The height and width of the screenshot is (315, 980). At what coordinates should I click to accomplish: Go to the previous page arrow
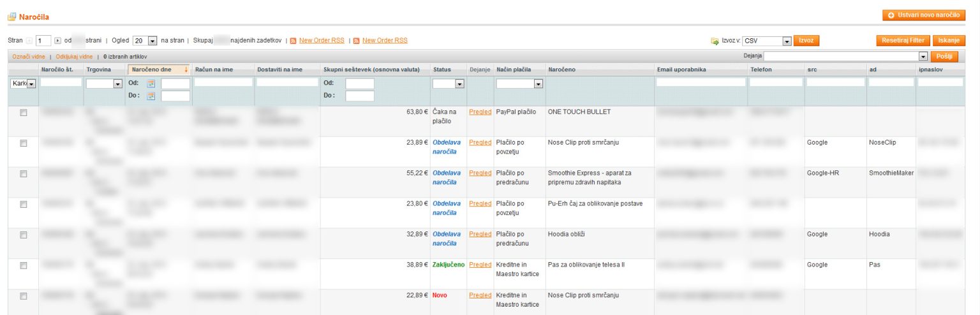click(29, 41)
